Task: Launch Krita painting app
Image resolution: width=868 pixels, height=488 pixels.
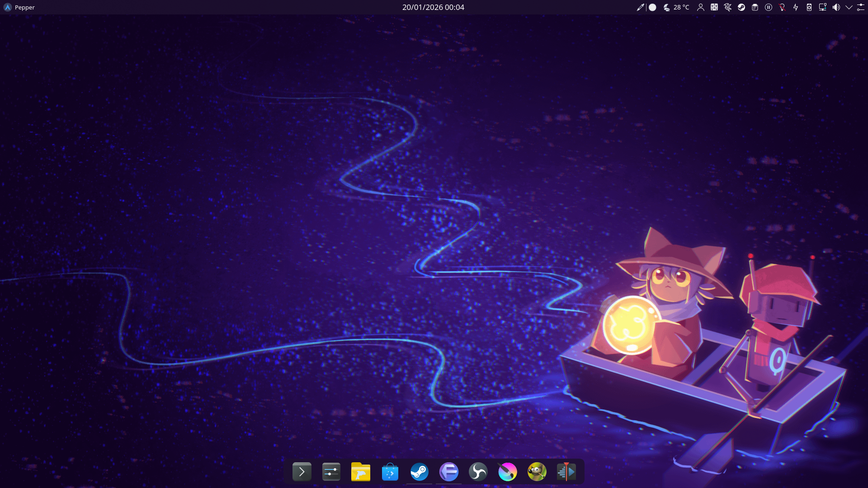Action: [507, 472]
